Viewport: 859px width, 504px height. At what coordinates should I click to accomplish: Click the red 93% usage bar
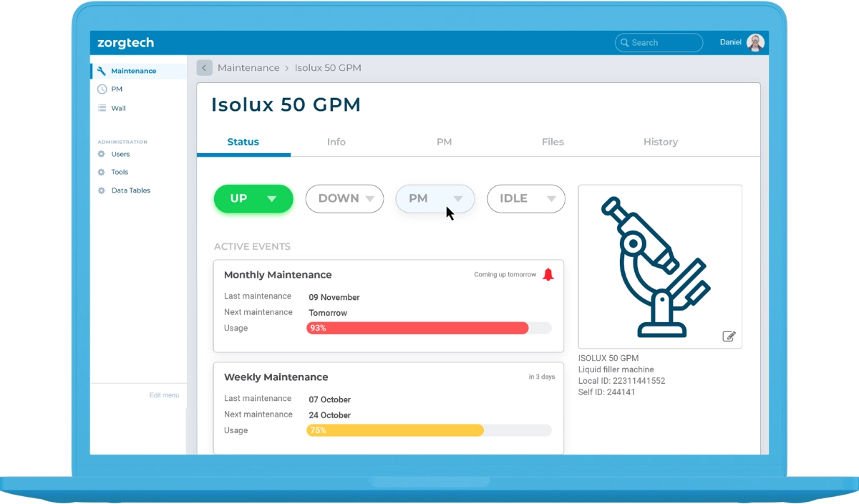pyautogui.click(x=417, y=328)
